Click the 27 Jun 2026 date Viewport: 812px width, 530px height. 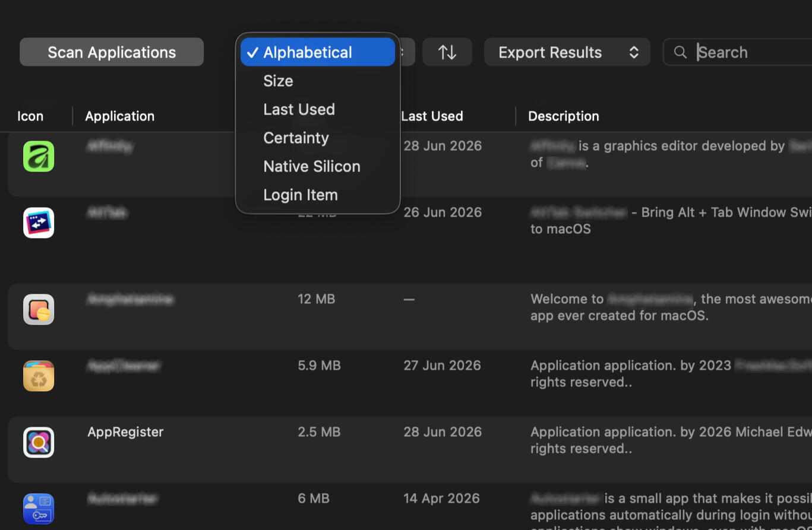pyautogui.click(x=442, y=366)
